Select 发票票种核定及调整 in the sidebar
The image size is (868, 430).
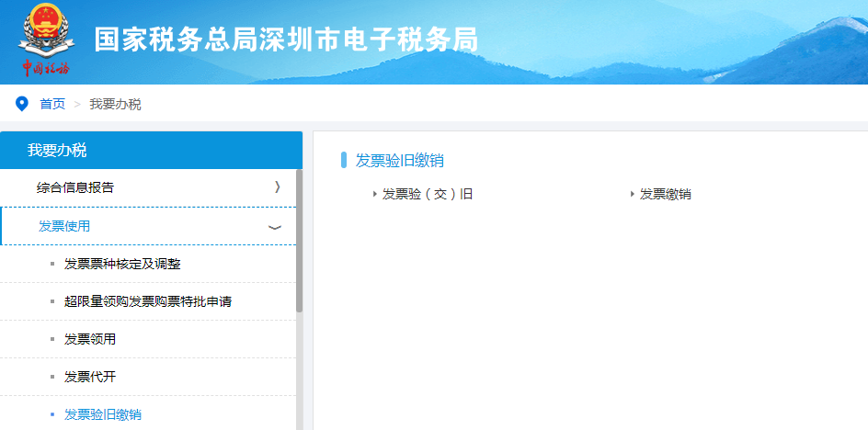(x=122, y=265)
